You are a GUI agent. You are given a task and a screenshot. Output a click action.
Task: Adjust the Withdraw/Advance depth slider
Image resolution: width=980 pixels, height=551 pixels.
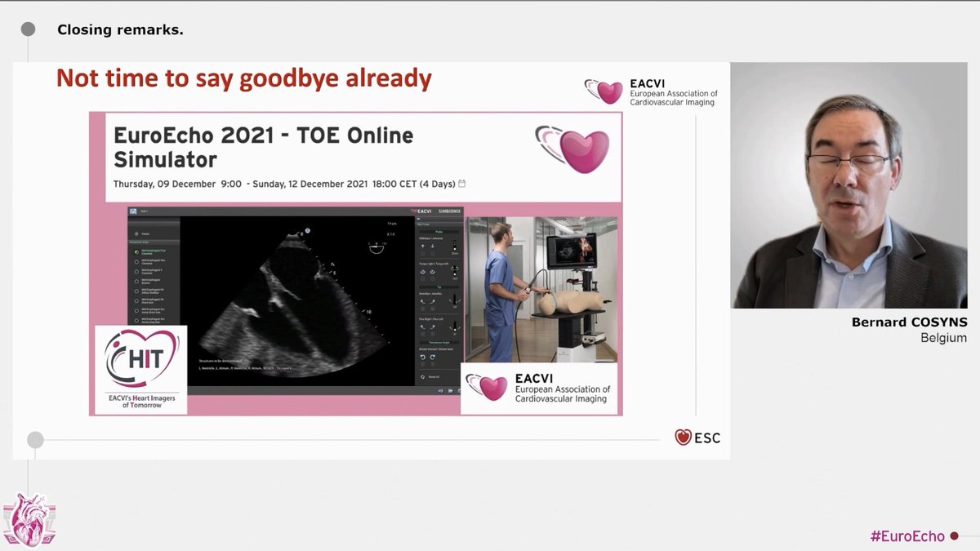pos(454,246)
